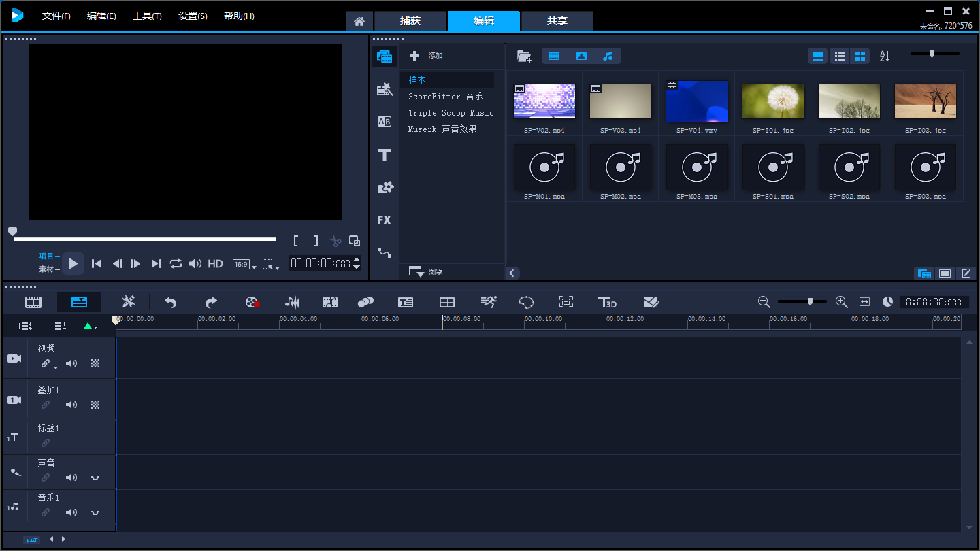Select Triple Scoop Music library

pos(451,113)
